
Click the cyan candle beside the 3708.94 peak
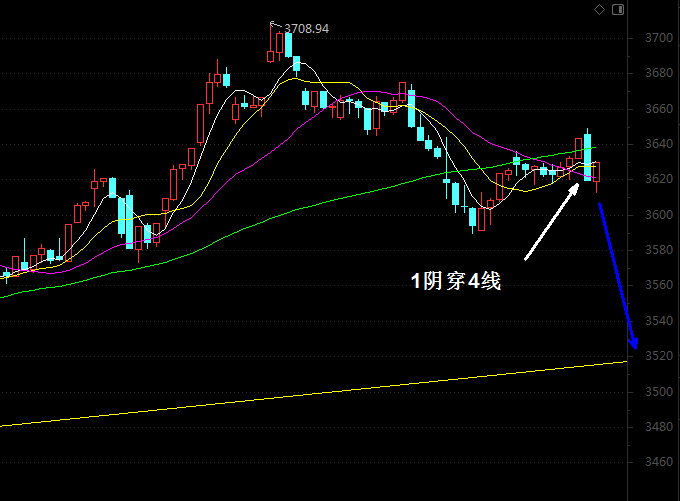coord(288,45)
